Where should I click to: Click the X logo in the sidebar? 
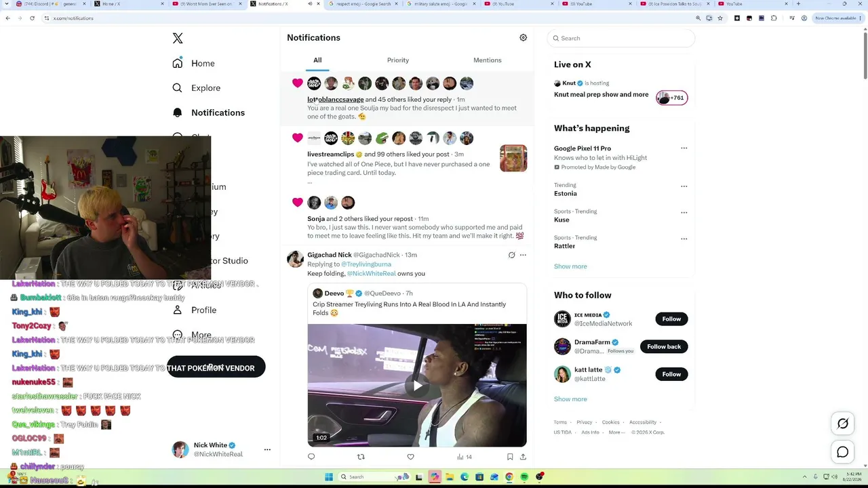point(178,39)
